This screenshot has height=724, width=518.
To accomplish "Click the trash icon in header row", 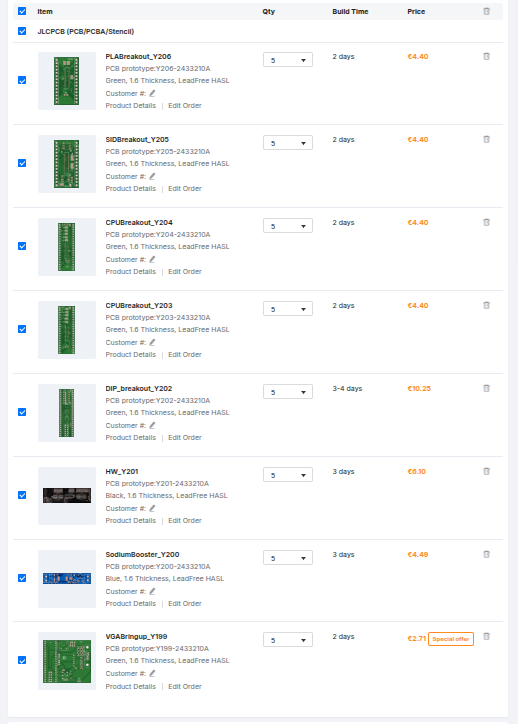I will click(486, 11).
